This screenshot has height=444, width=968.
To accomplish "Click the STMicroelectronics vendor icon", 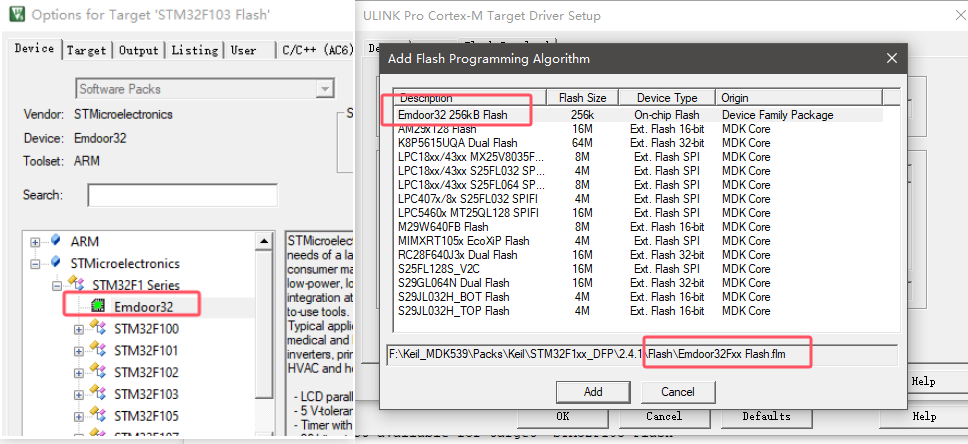I will coord(56,264).
